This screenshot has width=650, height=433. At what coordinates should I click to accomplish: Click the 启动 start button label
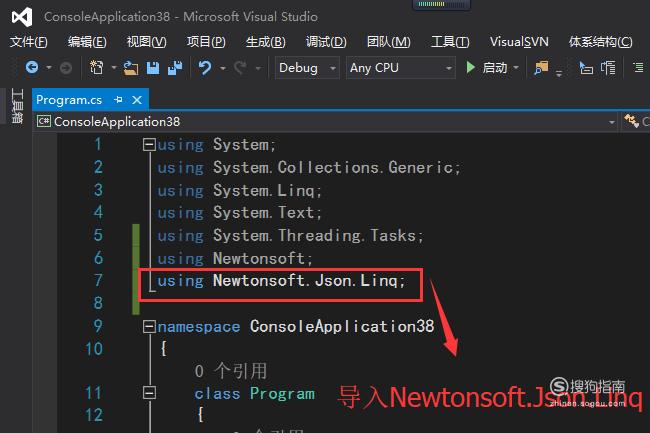pyautogui.click(x=495, y=68)
